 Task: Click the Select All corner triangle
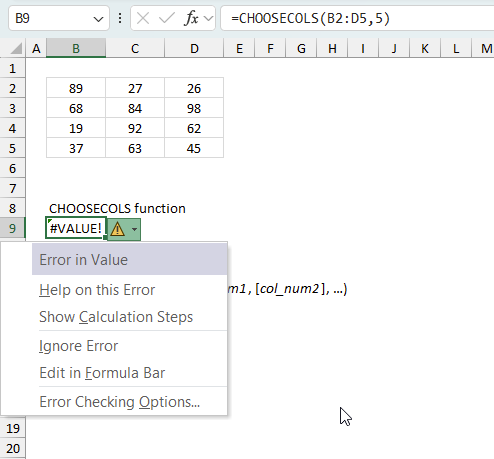16,49
